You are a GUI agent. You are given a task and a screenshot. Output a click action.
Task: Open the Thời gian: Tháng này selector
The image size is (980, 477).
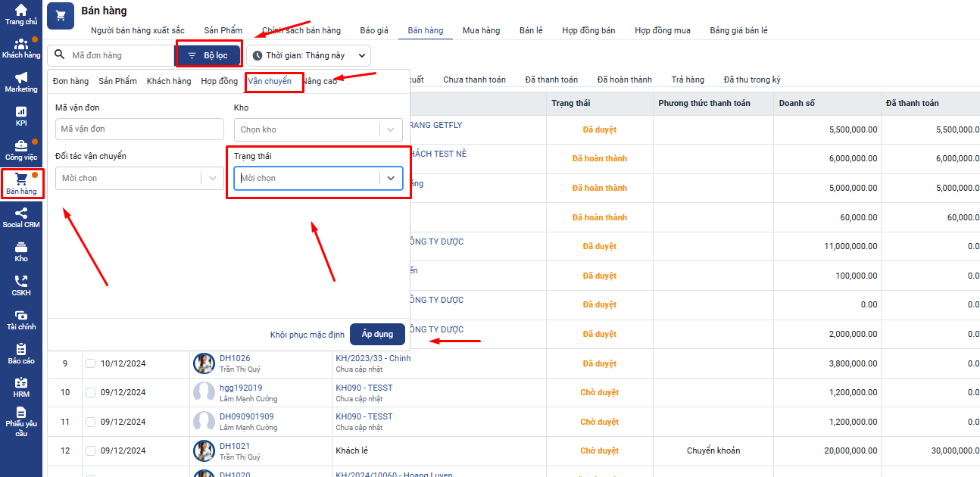309,55
